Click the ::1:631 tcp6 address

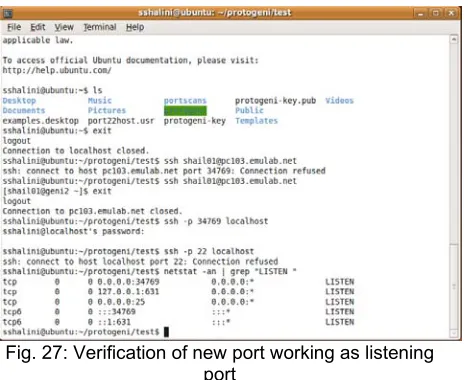click(x=114, y=322)
